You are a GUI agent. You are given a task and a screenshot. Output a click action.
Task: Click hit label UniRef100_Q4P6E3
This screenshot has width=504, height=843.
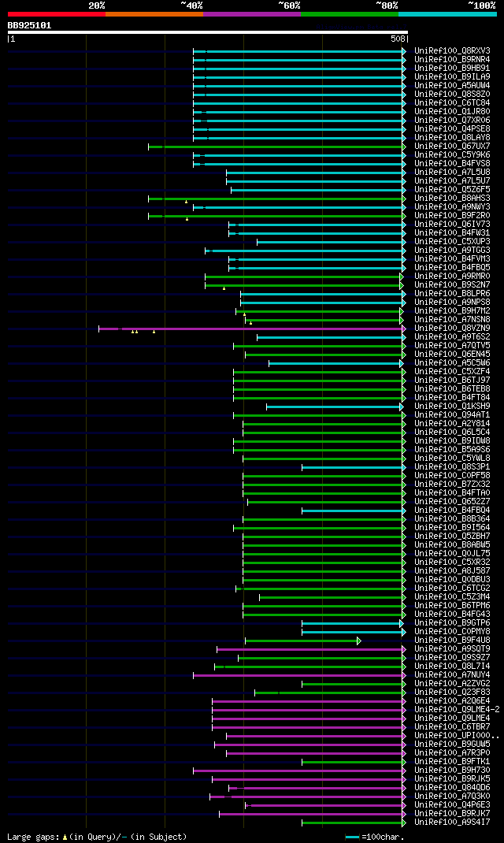click(452, 805)
